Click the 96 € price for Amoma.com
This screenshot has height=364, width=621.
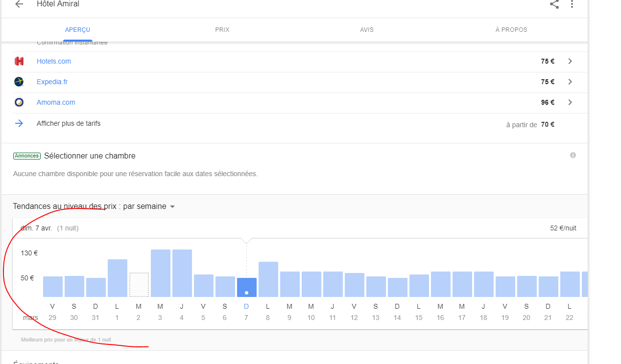pyautogui.click(x=548, y=102)
